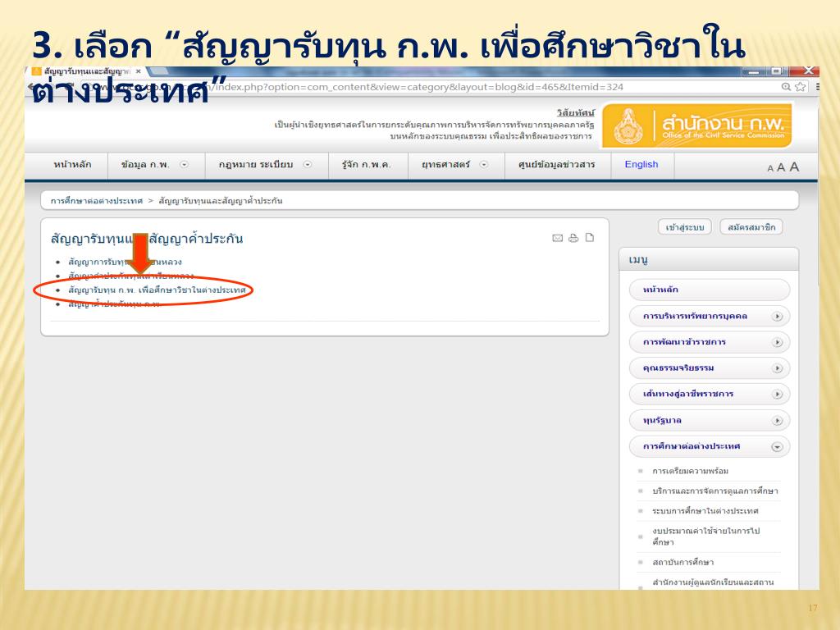Select the medium A font size
This screenshot has height=630, width=840.
(x=781, y=167)
